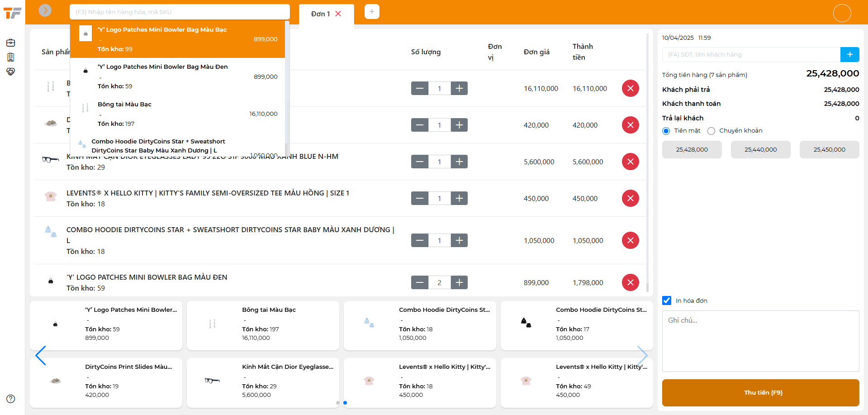Image resolution: width=868 pixels, height=415 pixels.
Task: Delete the Levents Hello Kitty tee row
Action: click(631, 198)
